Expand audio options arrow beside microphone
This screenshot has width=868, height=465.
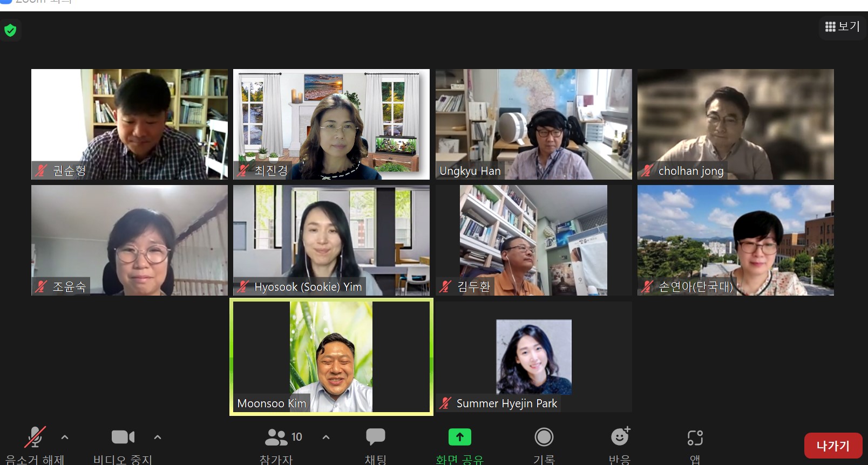coord(65,437)
